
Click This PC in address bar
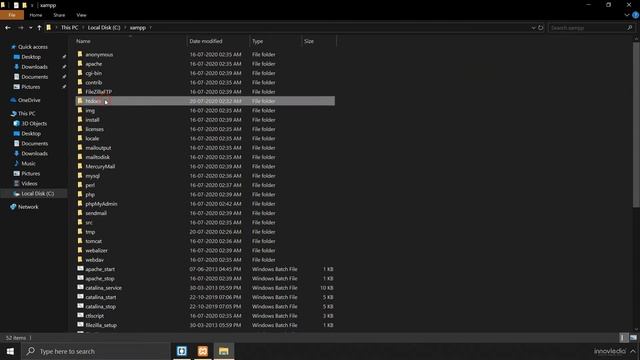69,28
